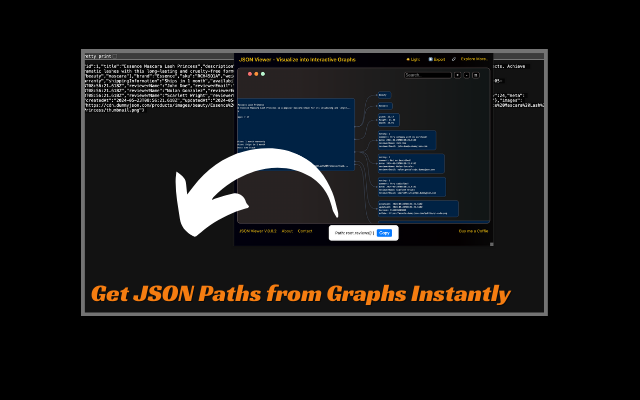Viewport: 640px width, 400px height.
Task: Click the fit-view button after the zoom-out button
Action: 476,75
